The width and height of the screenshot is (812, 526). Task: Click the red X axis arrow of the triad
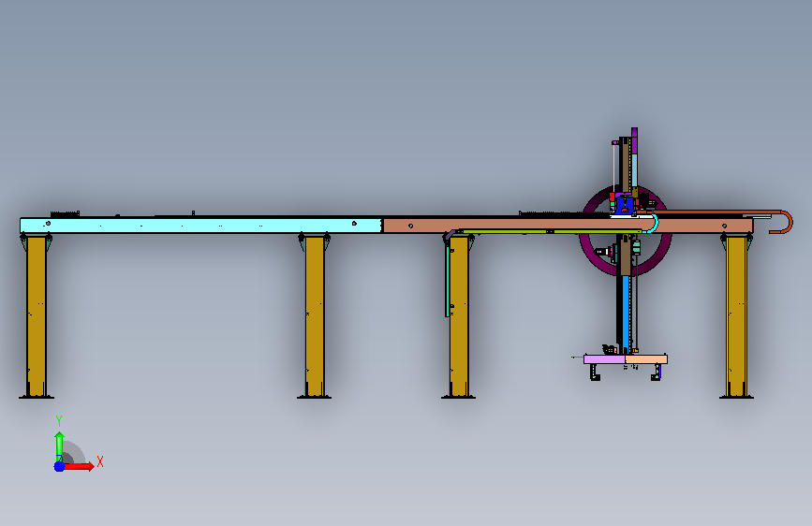coord(79,466)
